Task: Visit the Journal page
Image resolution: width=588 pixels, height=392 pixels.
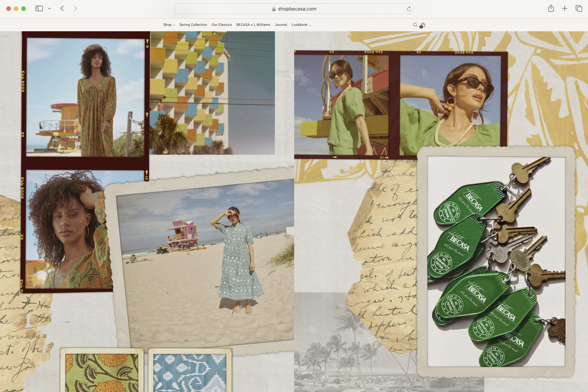Action: tap(281, 25)
